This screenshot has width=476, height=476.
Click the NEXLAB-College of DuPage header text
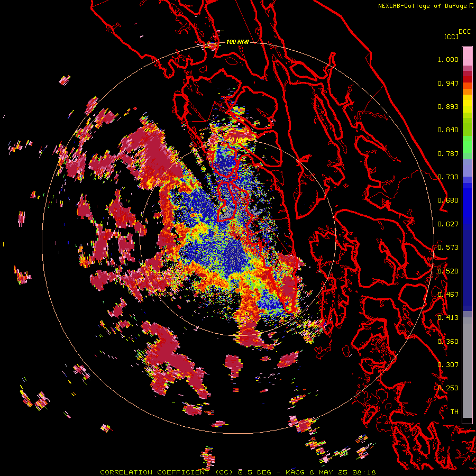coord(423,6)
